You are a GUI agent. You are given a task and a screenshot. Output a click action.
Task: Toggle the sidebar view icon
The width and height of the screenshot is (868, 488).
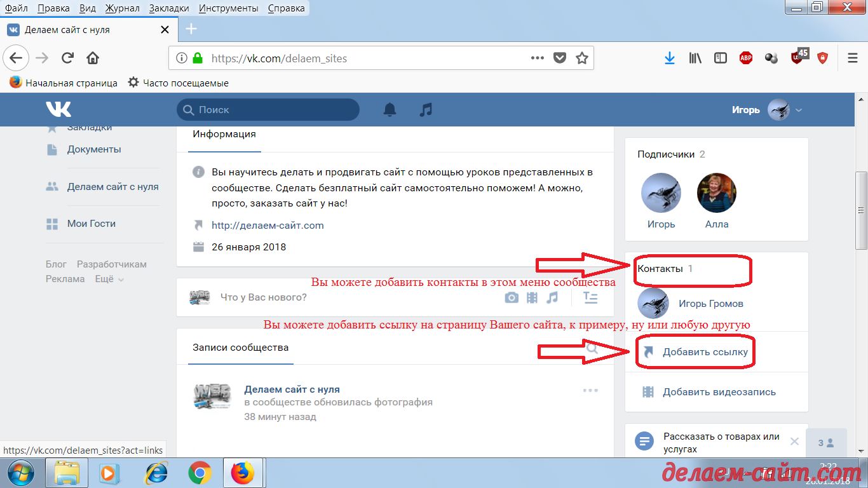[x=721, y=58]
